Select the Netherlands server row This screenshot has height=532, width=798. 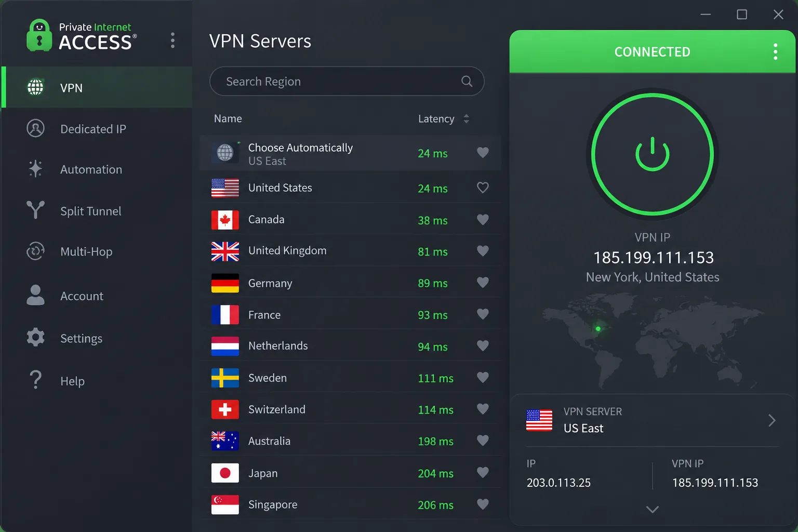tap(351, 346)
